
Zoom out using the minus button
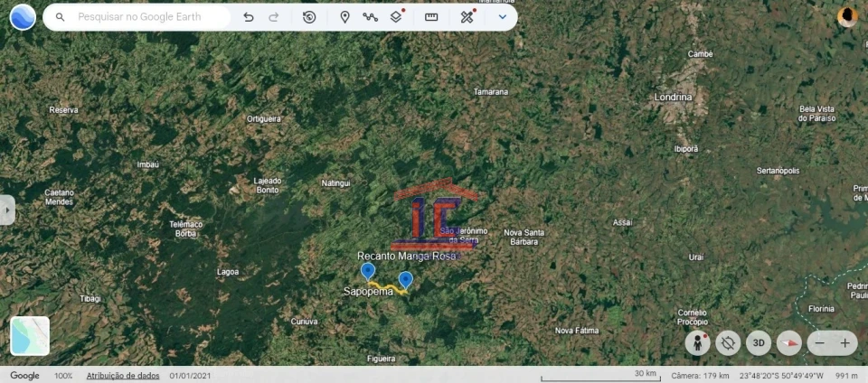click(x=820, y=343)
